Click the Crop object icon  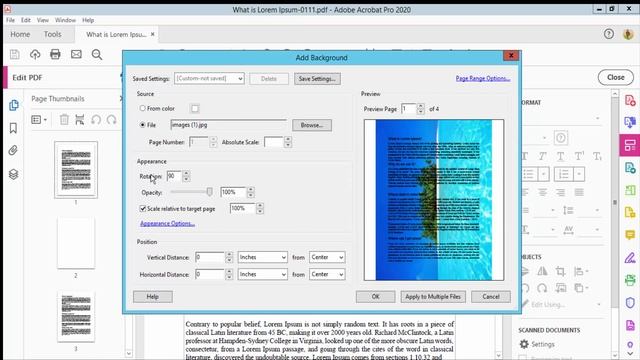click(x=560, y=271)
